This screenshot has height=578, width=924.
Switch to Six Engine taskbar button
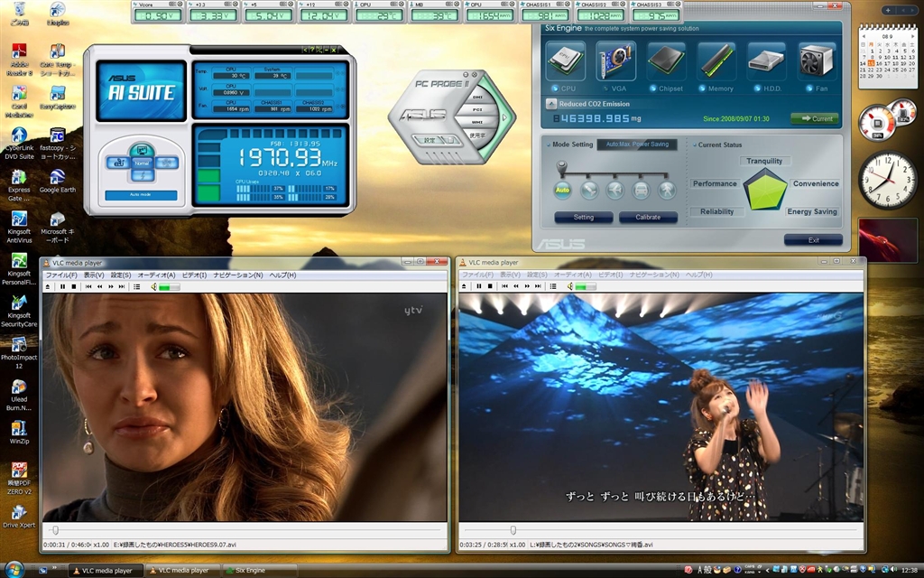(257, 571)
